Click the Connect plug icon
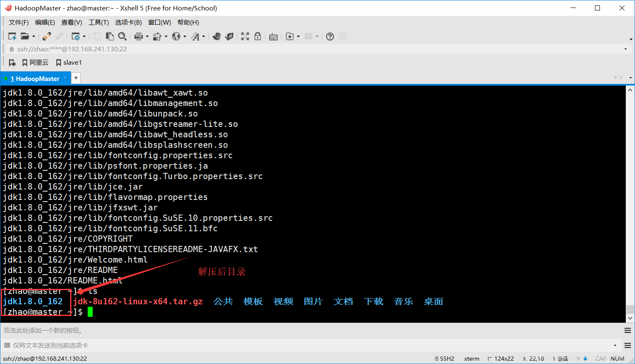The image size is (635, 364). [47, 36]
